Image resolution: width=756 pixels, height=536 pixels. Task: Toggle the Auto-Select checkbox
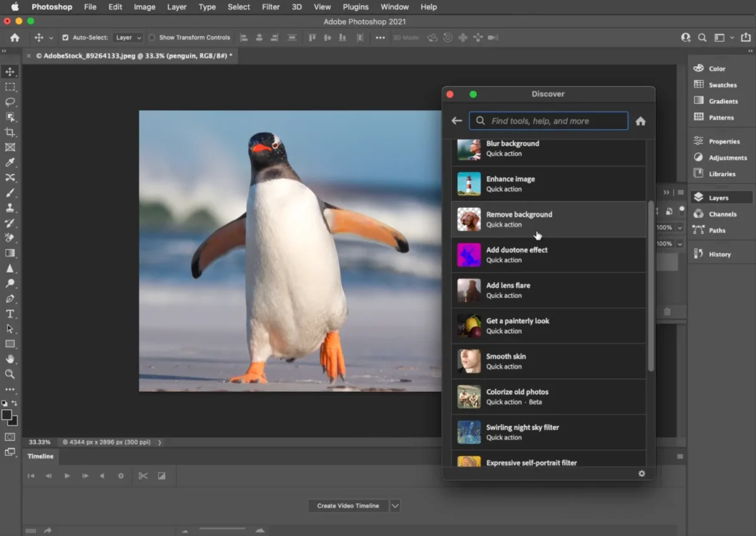tap(66, 38)
